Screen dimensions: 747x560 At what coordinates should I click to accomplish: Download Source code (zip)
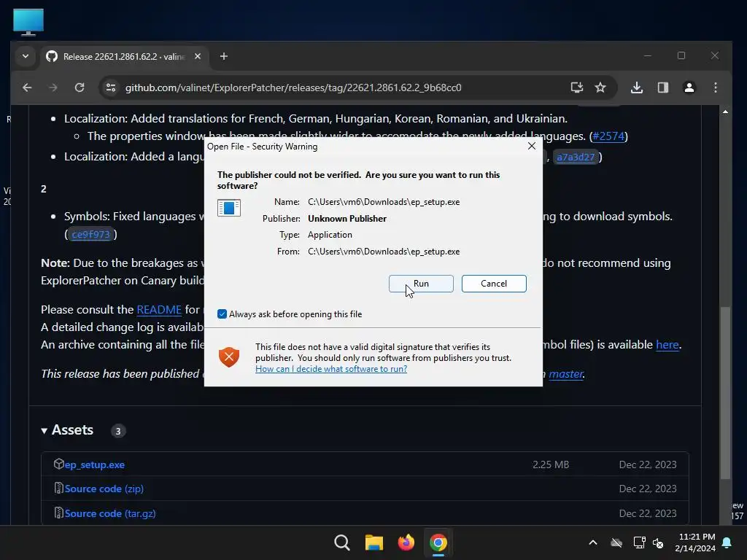104,489
